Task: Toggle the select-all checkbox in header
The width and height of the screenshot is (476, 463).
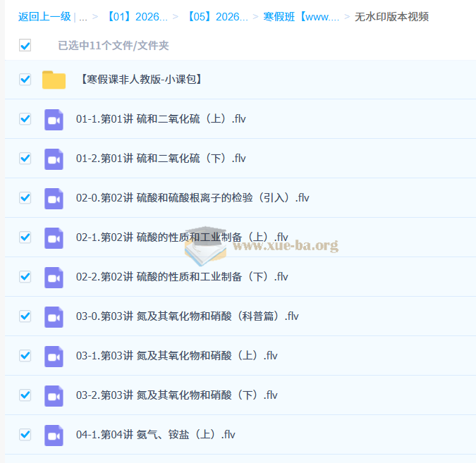Action: (x=25, y=46)
